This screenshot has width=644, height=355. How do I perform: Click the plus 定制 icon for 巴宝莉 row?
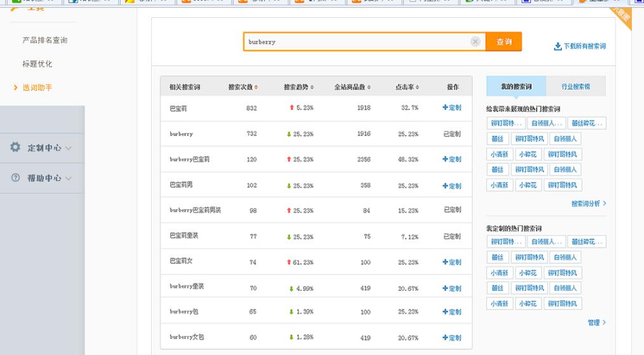coord(446,108)
